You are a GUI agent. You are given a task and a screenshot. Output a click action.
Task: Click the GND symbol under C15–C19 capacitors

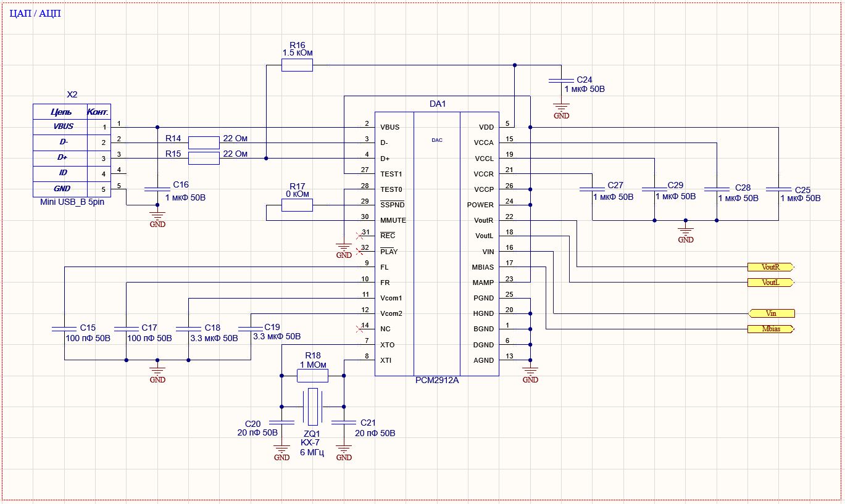click(x=157, y=375)
